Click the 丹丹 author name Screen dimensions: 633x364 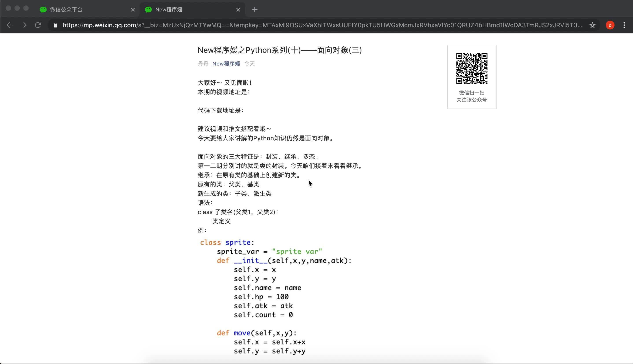(x=203, y=64)
